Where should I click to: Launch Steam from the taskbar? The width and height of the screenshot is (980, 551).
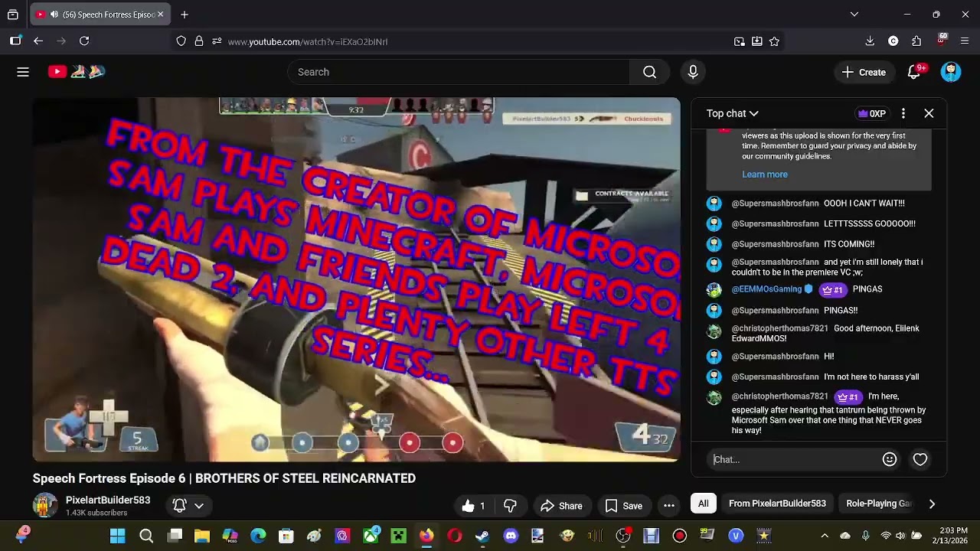pyautogui.click(x=482, y=536)
